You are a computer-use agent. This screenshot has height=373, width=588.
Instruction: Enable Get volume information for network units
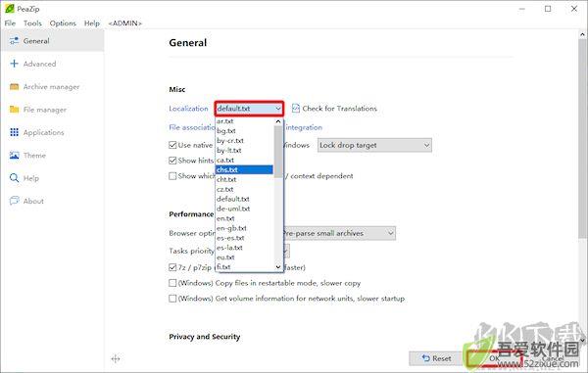[x=172, y=298]
